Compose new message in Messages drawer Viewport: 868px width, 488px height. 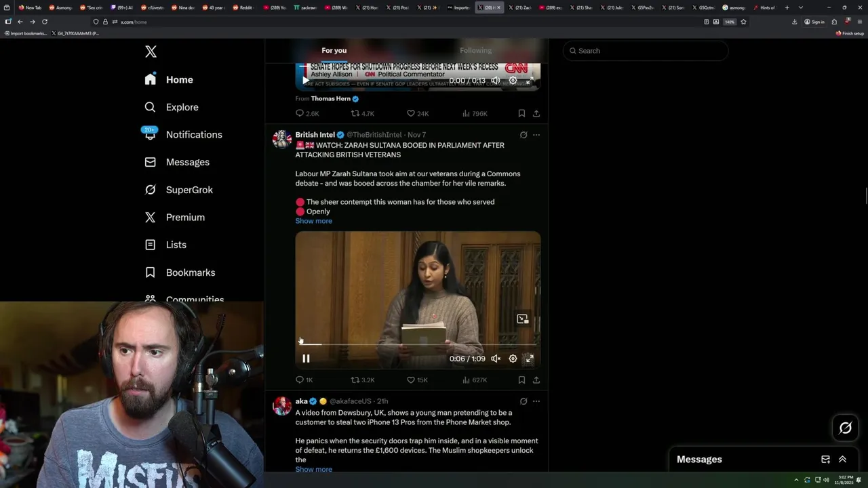(x=825, y=460)
